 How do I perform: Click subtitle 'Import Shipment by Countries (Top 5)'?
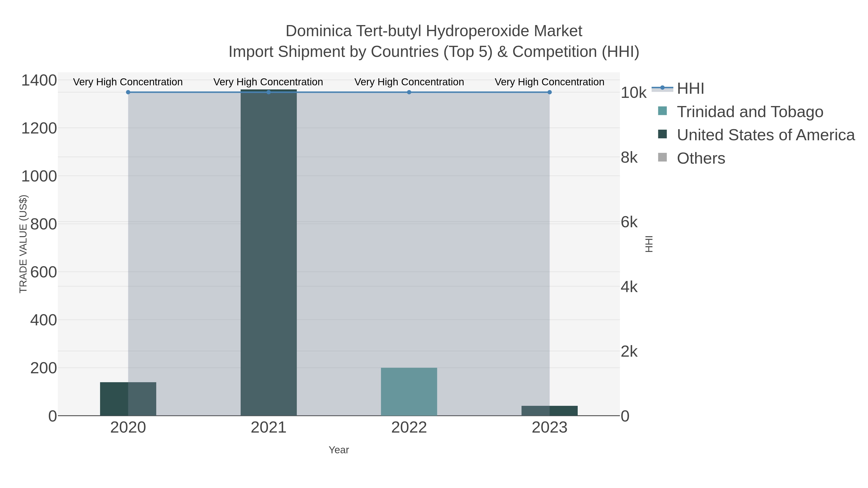(x=360, y=52)
